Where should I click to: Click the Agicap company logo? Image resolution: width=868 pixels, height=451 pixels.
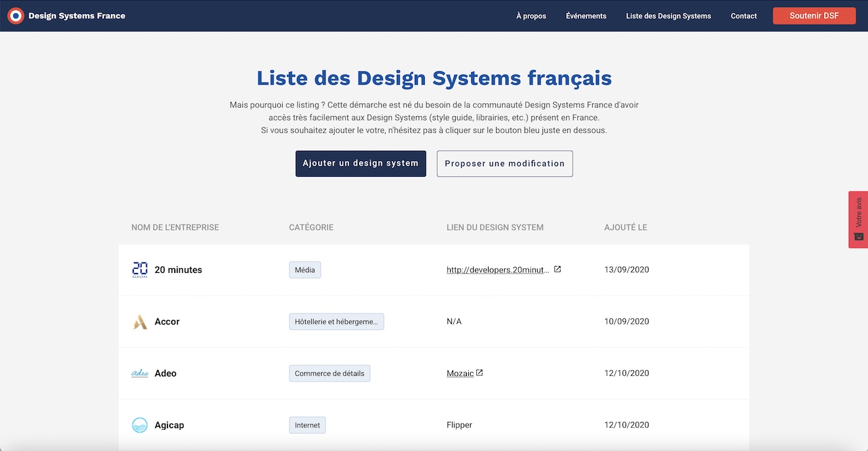point(139,424)
